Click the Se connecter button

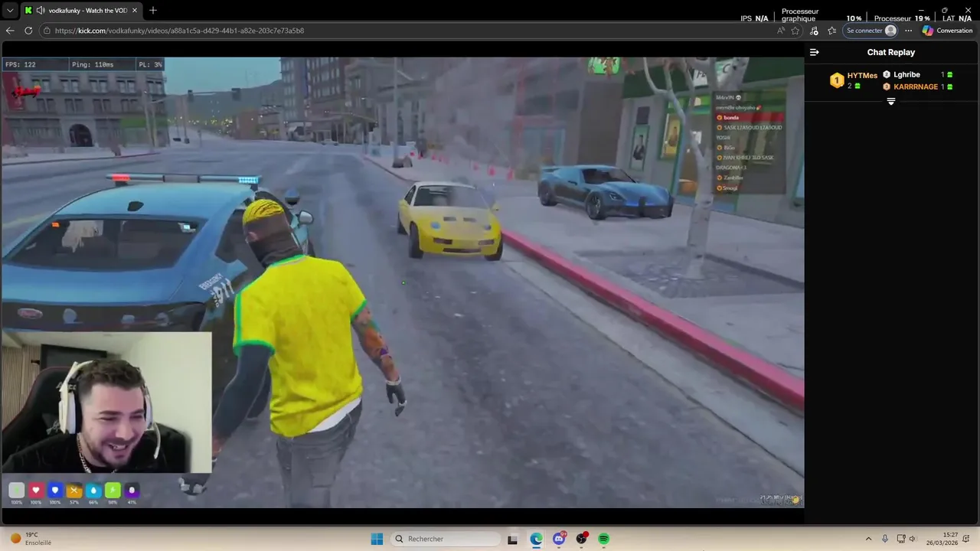coord(871,31)
